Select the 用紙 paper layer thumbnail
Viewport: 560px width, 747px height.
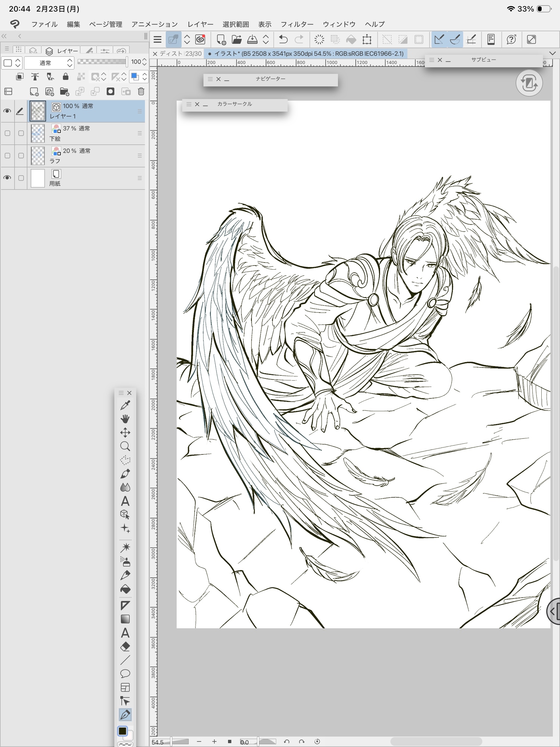point(38,178)
